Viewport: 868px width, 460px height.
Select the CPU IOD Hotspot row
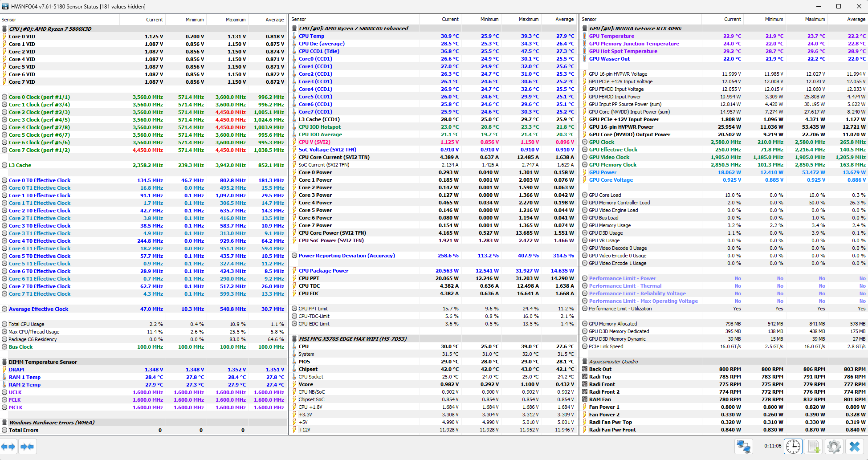click(x=433, y=127)
